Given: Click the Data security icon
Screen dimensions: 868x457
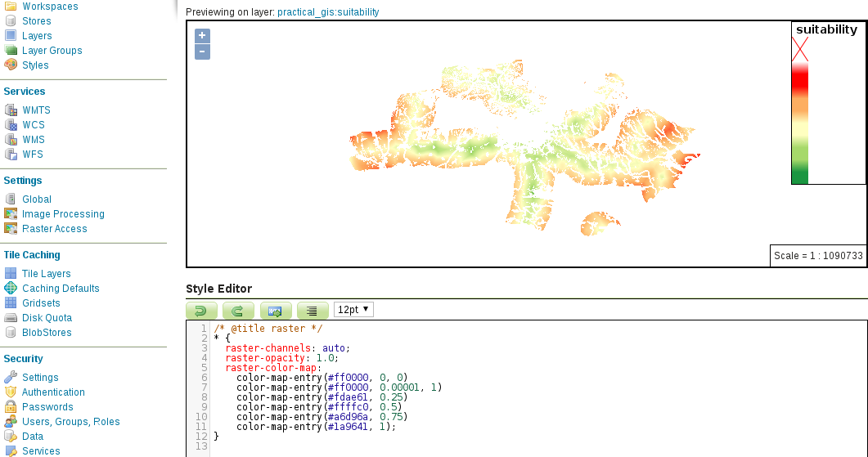Looking at the screenshot, I should 11,437.
